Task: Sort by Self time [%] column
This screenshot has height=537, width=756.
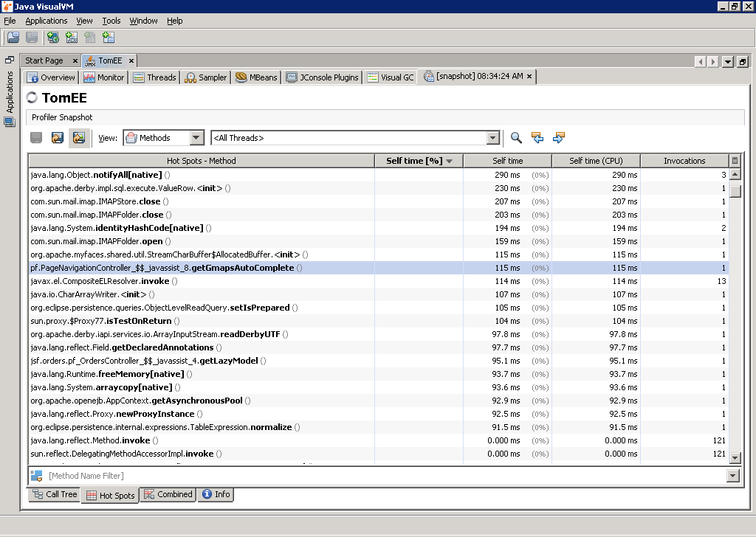Action: click(x=419, y=161)
